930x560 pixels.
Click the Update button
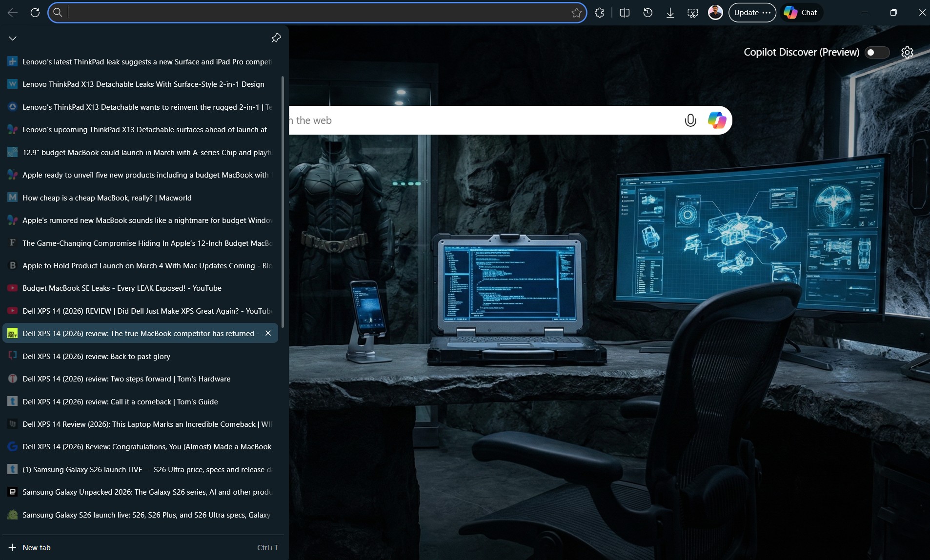[x=747, y=12]
